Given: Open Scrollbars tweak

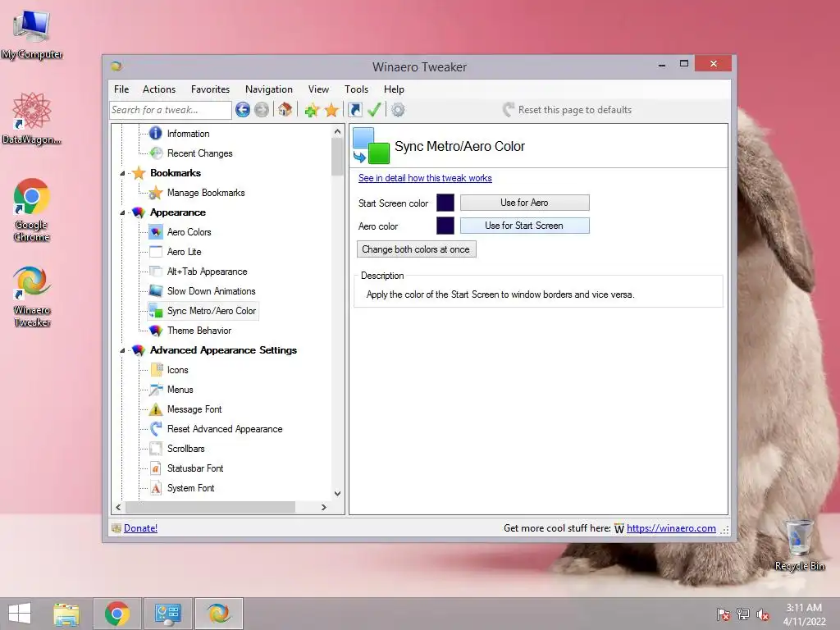Looking at the screenshot, I should [185, 449].
